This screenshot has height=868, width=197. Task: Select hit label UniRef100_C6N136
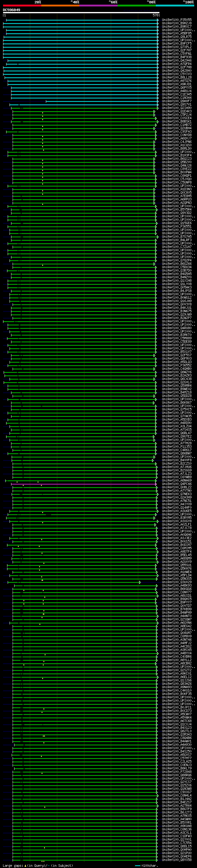click(177, 829)
